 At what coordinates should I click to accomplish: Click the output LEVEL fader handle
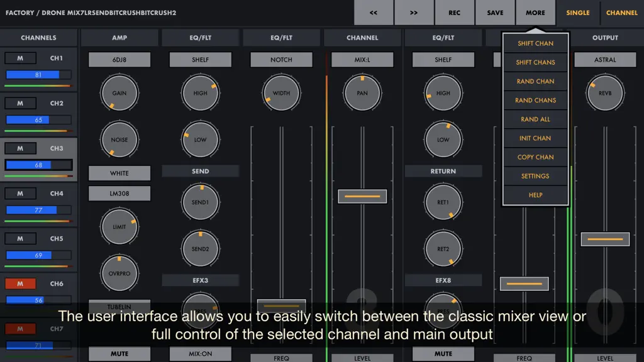point(605,239)
